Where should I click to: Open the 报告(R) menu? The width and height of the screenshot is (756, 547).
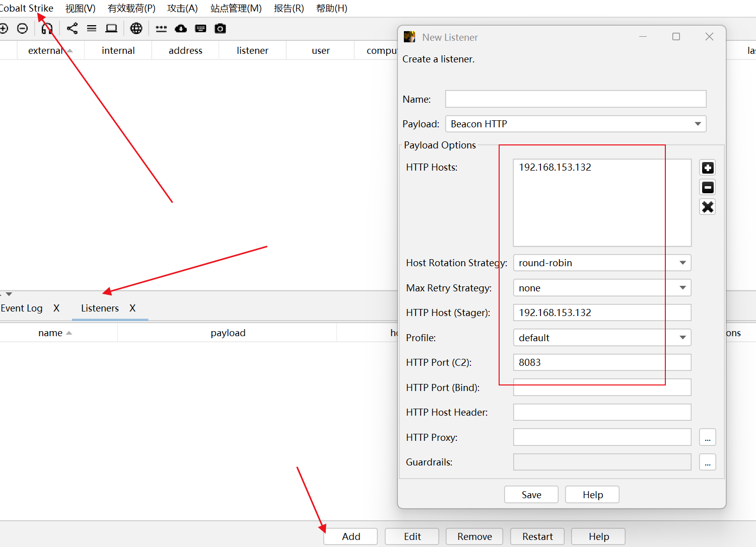(289, 8)
